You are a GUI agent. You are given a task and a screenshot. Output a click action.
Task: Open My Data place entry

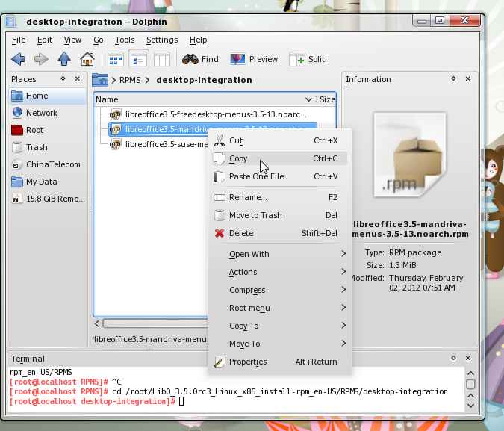(48, 182)
